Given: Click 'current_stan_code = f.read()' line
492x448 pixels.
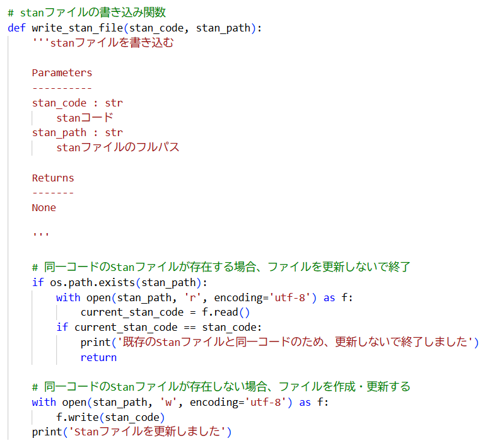Looking at the screenshot, I should [x=165, y=313].
